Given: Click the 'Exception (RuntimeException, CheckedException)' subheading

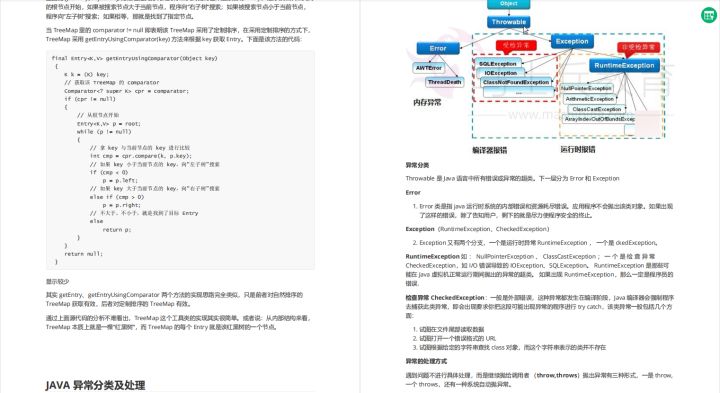Looking at the screenshot, I should (477, 229).
